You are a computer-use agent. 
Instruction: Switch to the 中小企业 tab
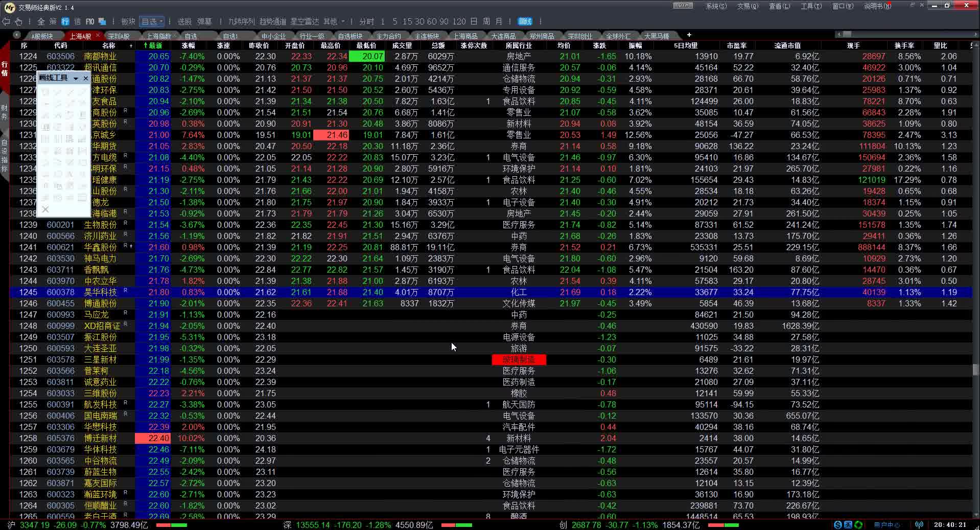pyautogui.click(x=273, y=36)
